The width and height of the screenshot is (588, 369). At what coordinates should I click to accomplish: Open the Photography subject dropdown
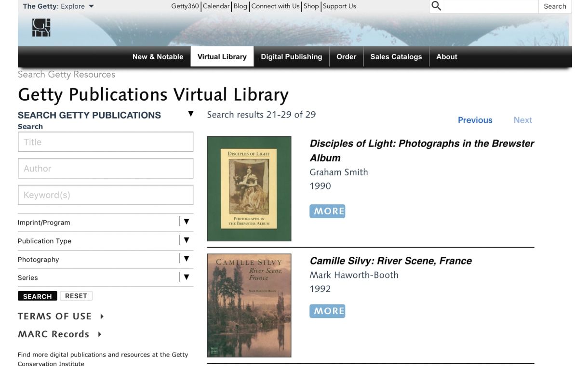coord(186,259)
